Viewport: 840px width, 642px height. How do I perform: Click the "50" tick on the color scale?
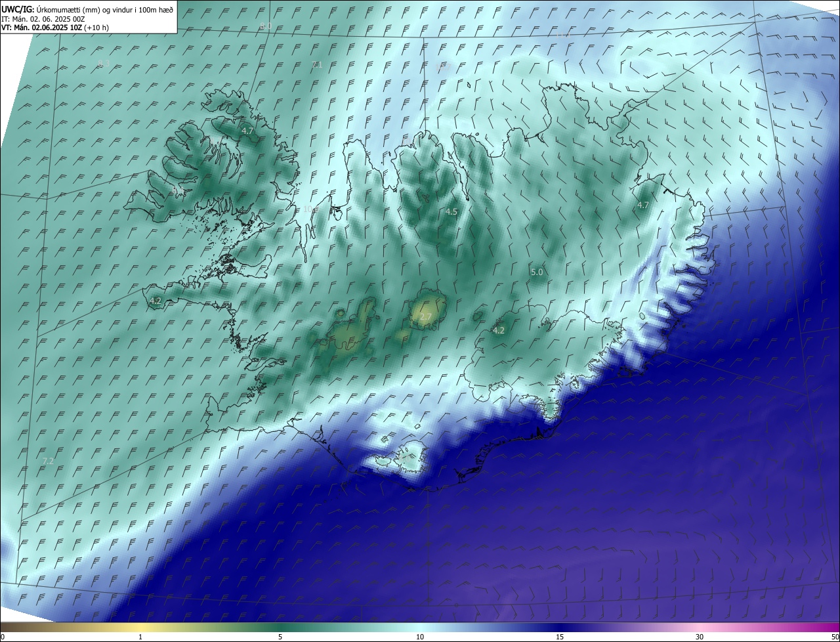835,637
